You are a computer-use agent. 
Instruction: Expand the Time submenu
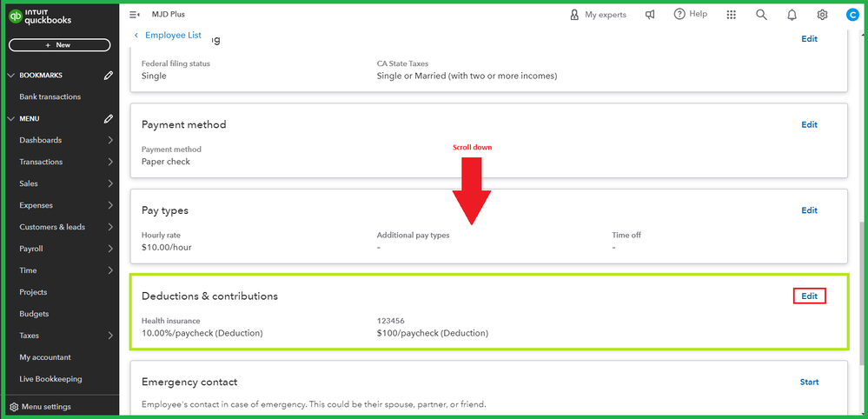(110, 270)
